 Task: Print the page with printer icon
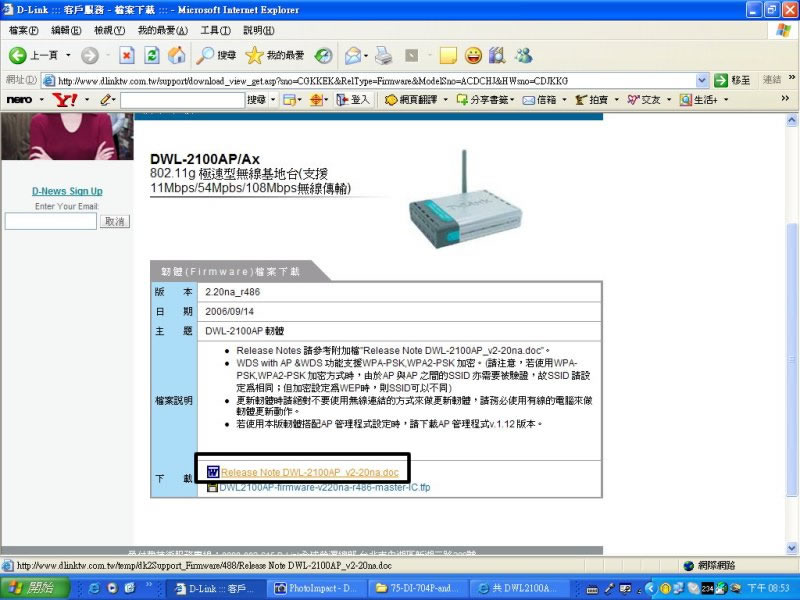(x=384, y=55)
